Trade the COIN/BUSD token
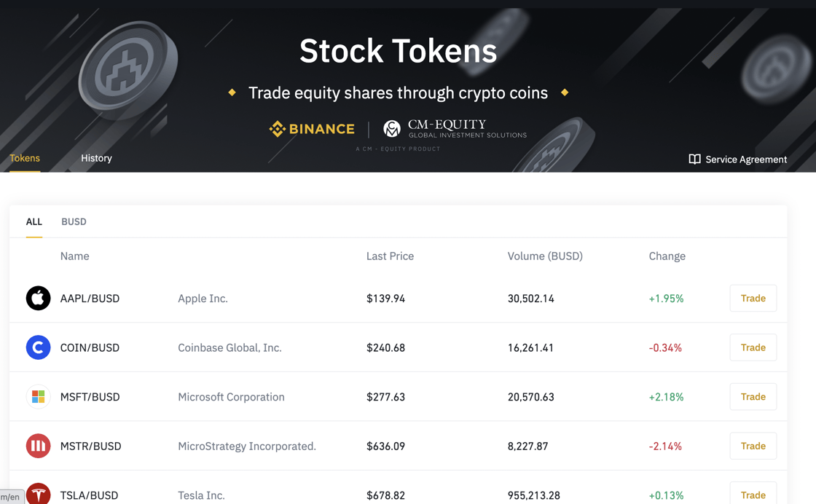 753,347
